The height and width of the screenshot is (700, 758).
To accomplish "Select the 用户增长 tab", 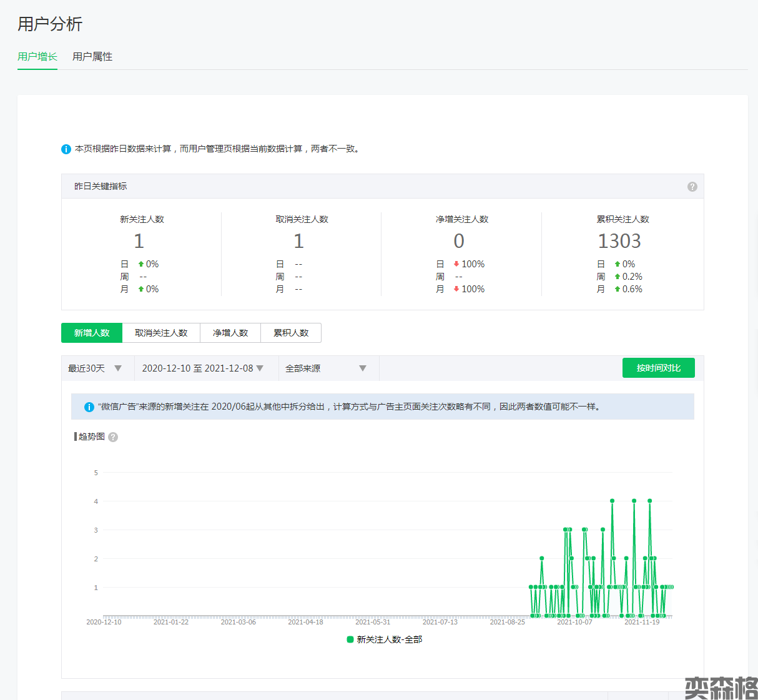I will pyautogui.click(x=37, y=57).
